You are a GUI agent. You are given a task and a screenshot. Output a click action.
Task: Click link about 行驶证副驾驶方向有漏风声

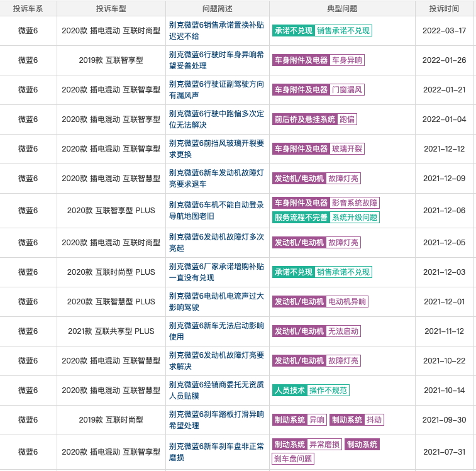[x=216, y=89]
